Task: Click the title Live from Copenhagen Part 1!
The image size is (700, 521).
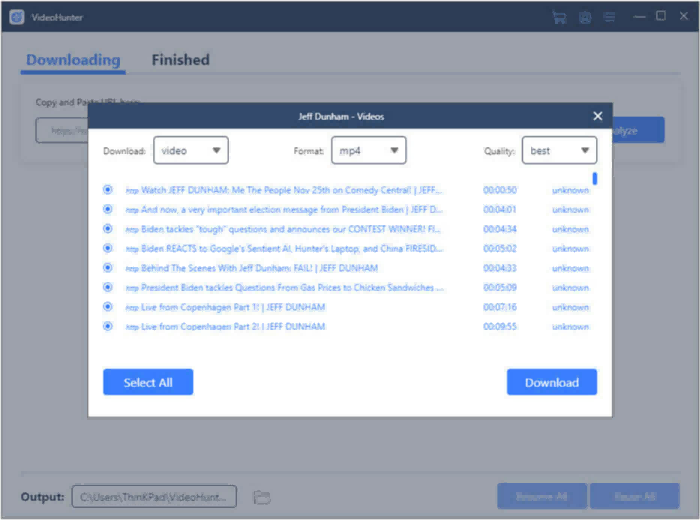Action: (x=233, y=307)
